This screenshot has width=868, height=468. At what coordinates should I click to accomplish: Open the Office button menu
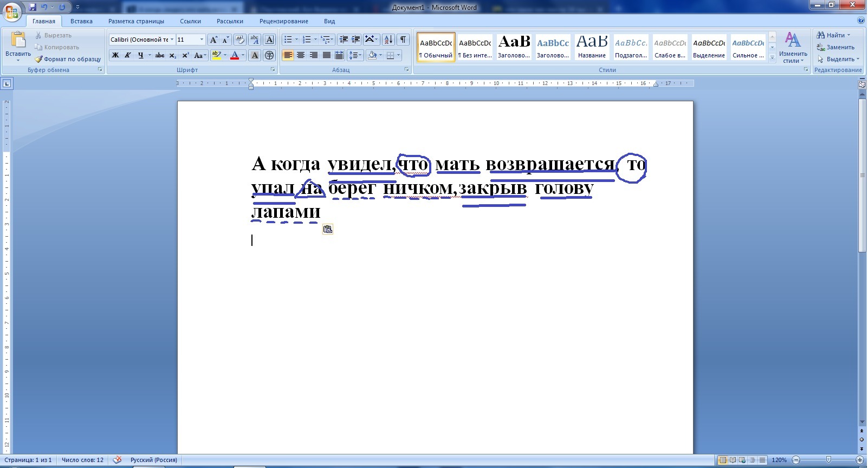12,11
